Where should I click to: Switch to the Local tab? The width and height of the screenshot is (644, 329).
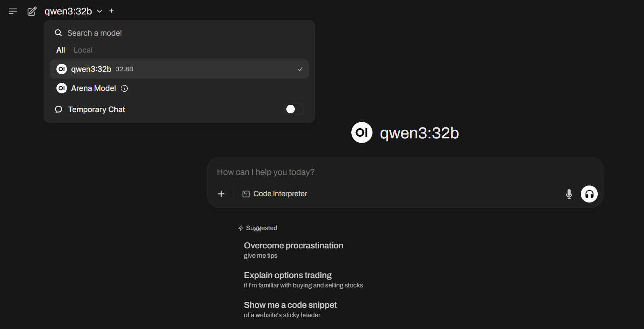[x=83, y=50]
